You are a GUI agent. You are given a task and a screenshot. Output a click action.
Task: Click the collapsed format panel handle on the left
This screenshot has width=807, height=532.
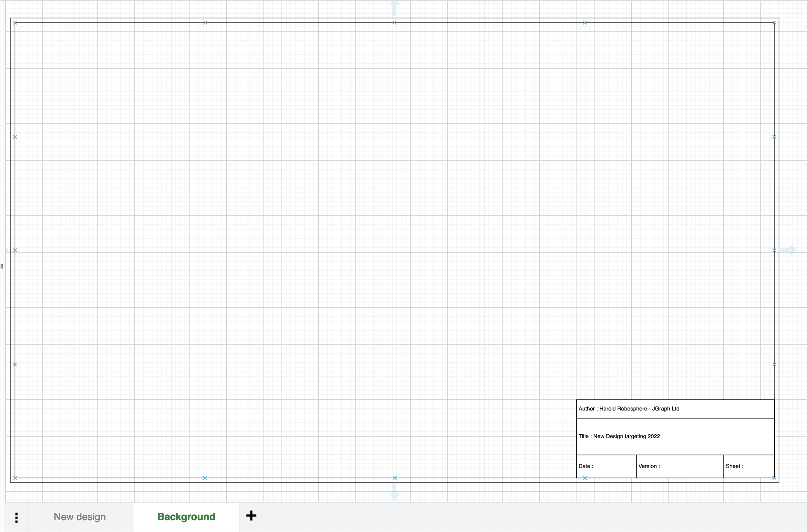click(x=2, y=266)
